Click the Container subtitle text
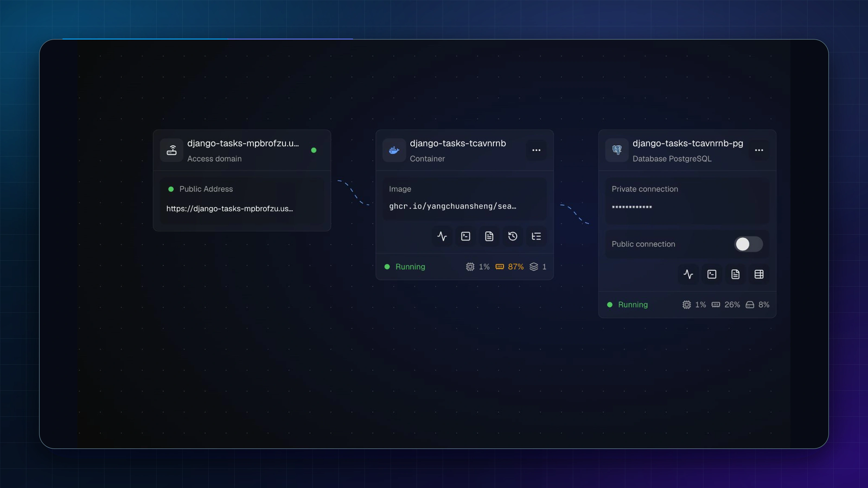 [427, 159]
